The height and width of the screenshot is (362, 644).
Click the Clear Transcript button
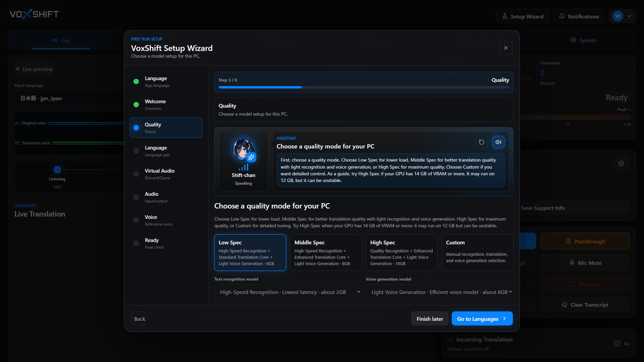point(585,305)
